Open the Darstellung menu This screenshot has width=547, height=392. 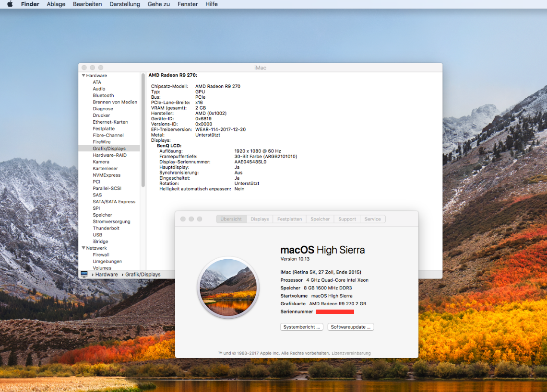[125, 4]
